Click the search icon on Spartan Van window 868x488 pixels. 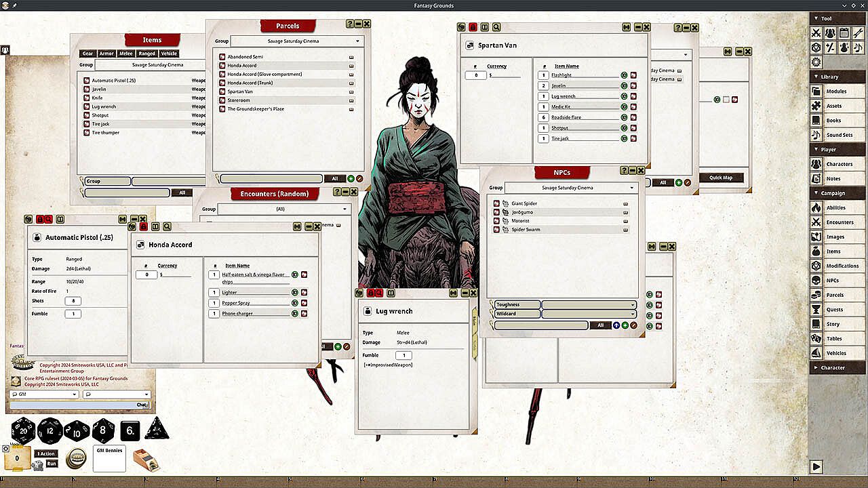pos(497,27)
